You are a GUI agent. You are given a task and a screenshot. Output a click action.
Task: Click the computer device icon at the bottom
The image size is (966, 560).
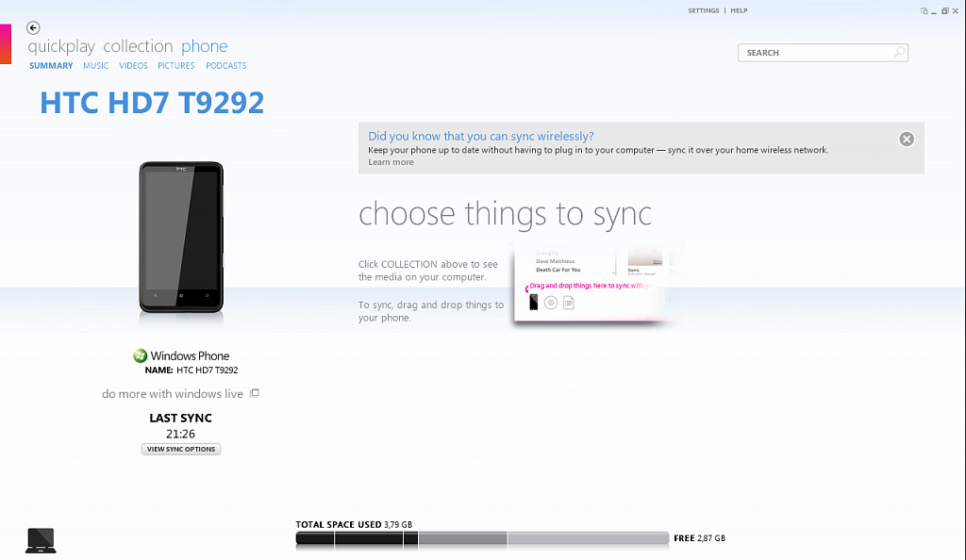pyautogui.click(x=41, y=540)
